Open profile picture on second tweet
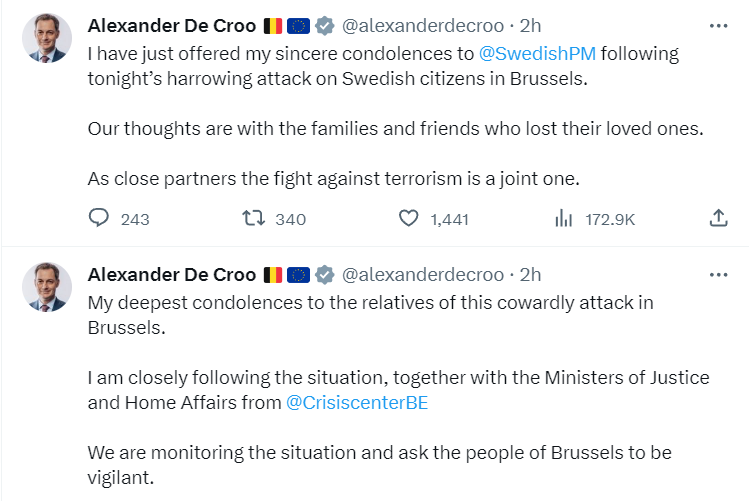 47,288
